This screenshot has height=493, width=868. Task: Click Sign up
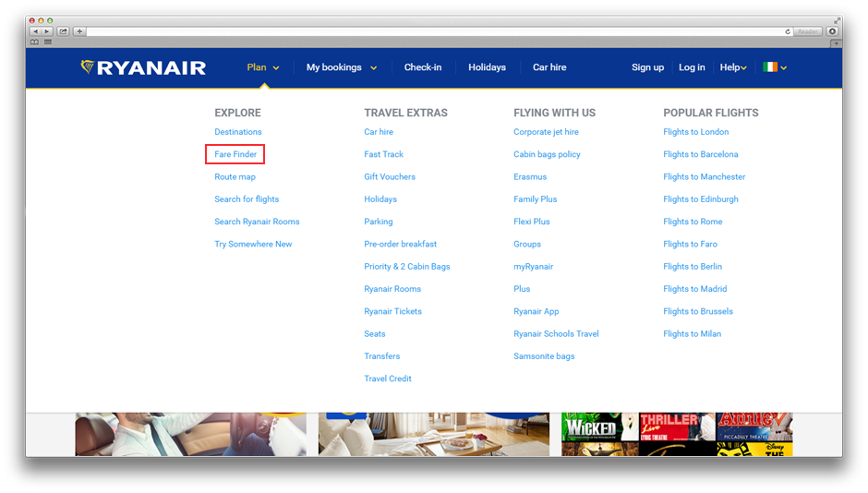coord(647,67)
